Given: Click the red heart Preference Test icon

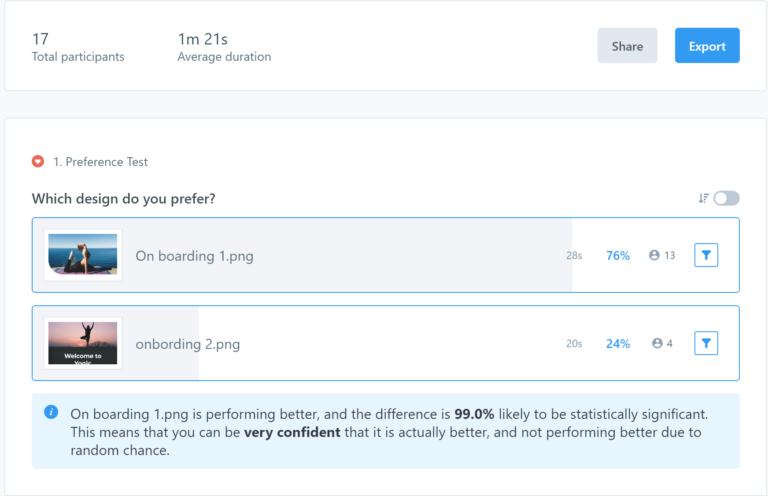Looking at the screenshot, I should [38, 161].
